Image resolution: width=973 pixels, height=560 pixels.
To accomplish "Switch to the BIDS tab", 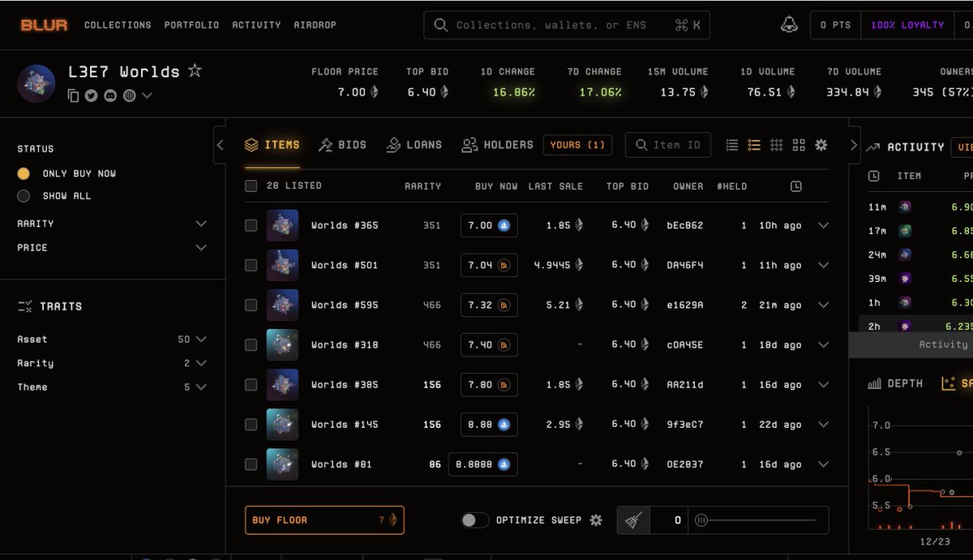I will click(x=342, y=145).
